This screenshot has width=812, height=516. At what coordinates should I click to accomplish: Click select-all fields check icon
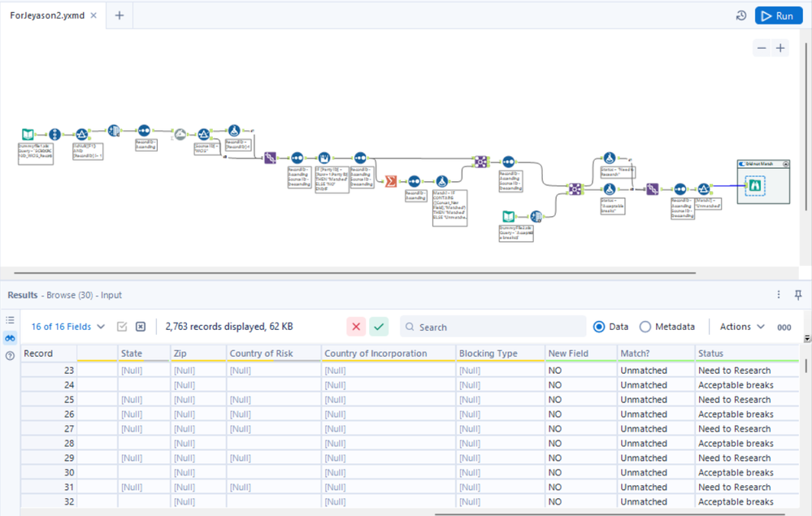pyautogui.click(x=122, y=327)
